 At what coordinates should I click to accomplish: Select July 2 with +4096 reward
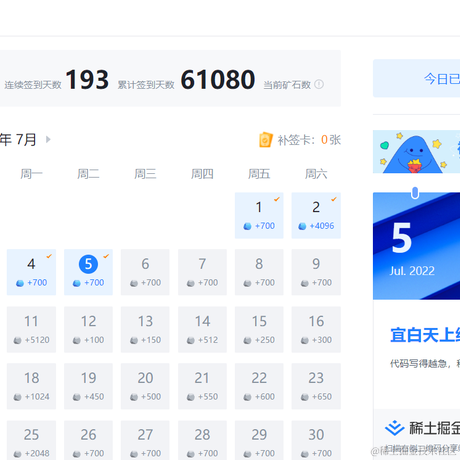click(316, 215)
